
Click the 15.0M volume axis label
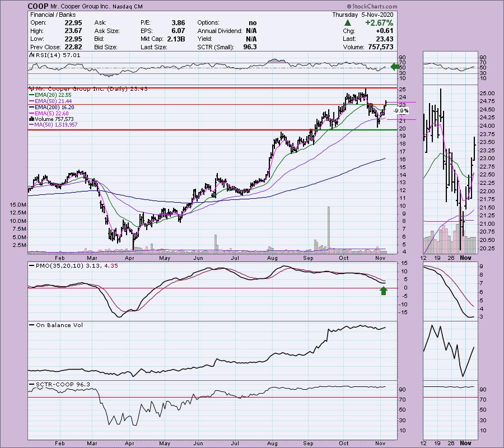click(18, 205)
